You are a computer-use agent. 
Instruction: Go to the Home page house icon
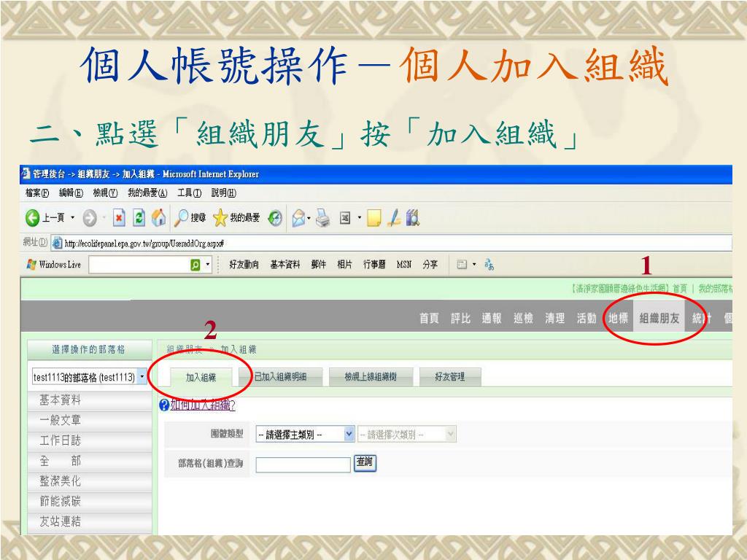pos(158,218)
